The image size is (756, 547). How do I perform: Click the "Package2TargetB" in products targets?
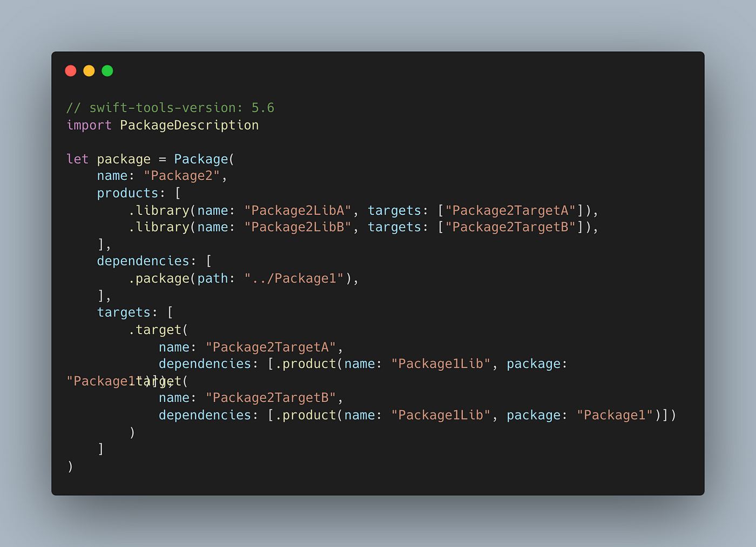click(510, 227)
